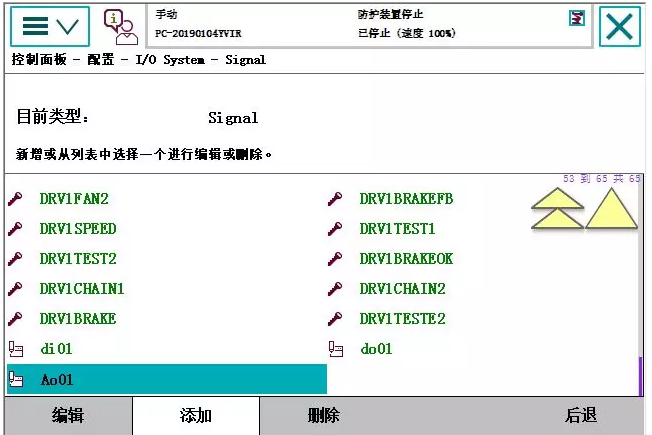Select the DRV1TEST1 signal name
This screenshot has height=435, width=652.
point(397,229)
